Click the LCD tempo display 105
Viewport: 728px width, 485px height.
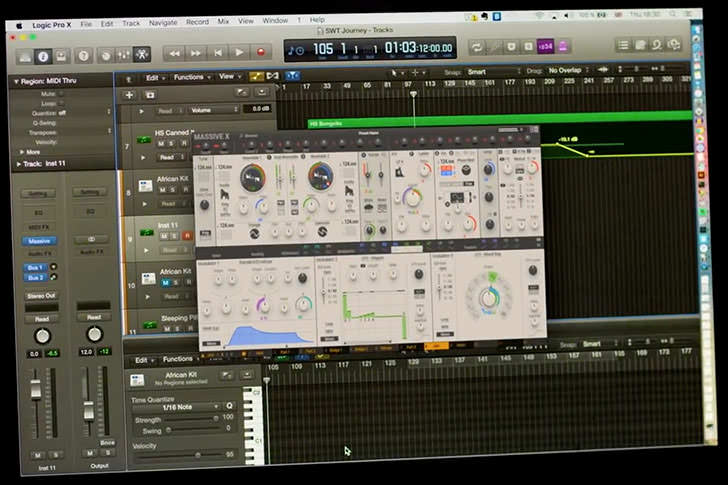(x=323, y=48)
